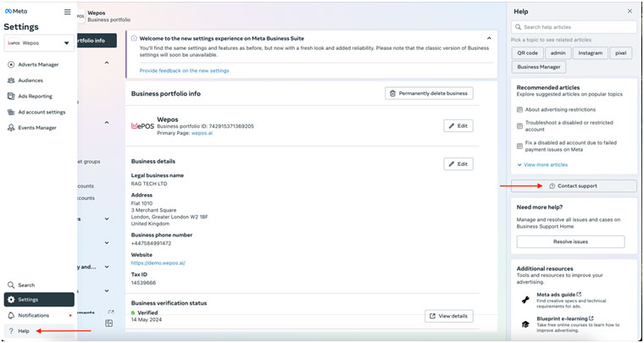Click the Verified status label

147,313
